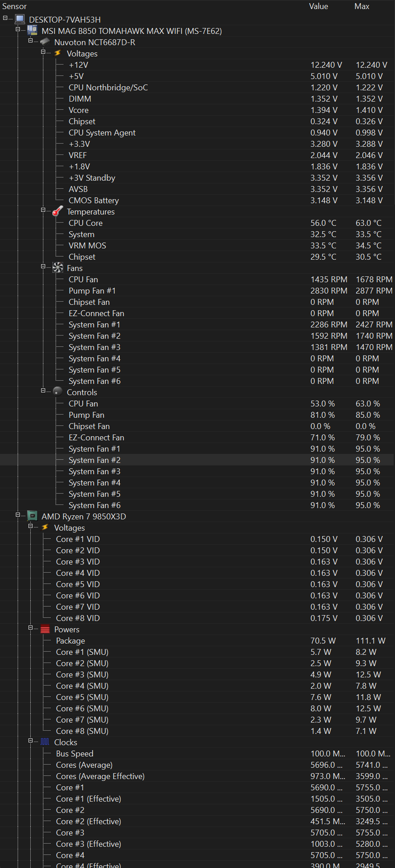395x868 pixels.
Task: Select the Vcore row
Action: click(197, 110)
